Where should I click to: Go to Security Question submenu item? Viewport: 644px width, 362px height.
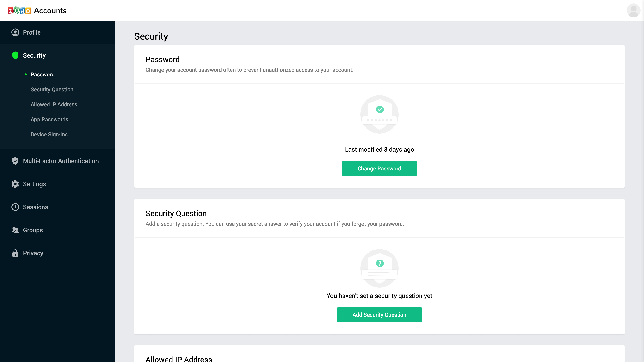click(x=52, y=90)
